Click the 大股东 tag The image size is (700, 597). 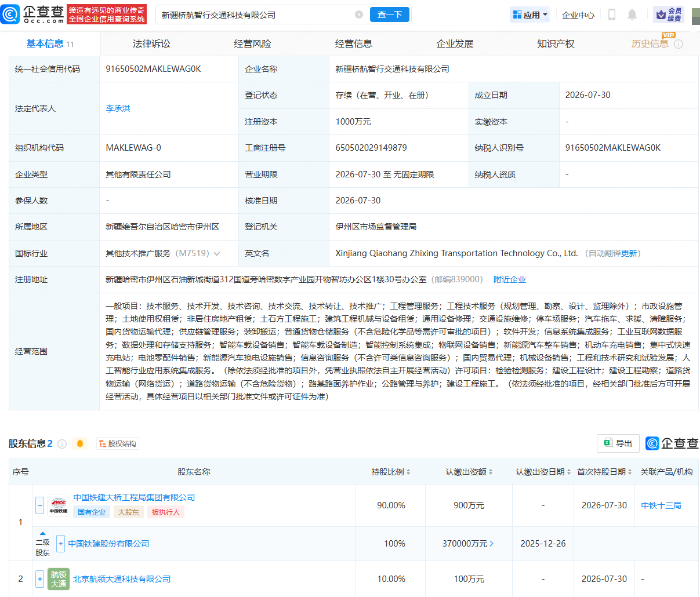pos(129,512)
